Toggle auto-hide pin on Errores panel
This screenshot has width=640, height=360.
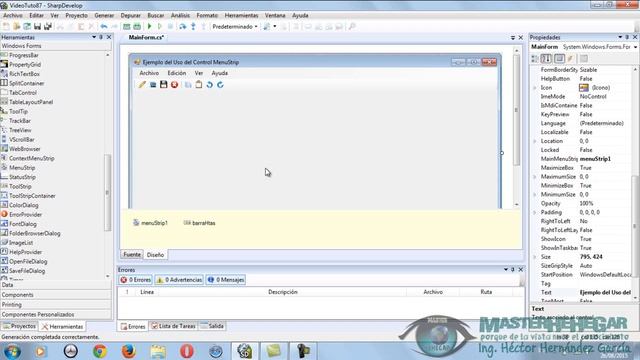coord(513,269)
